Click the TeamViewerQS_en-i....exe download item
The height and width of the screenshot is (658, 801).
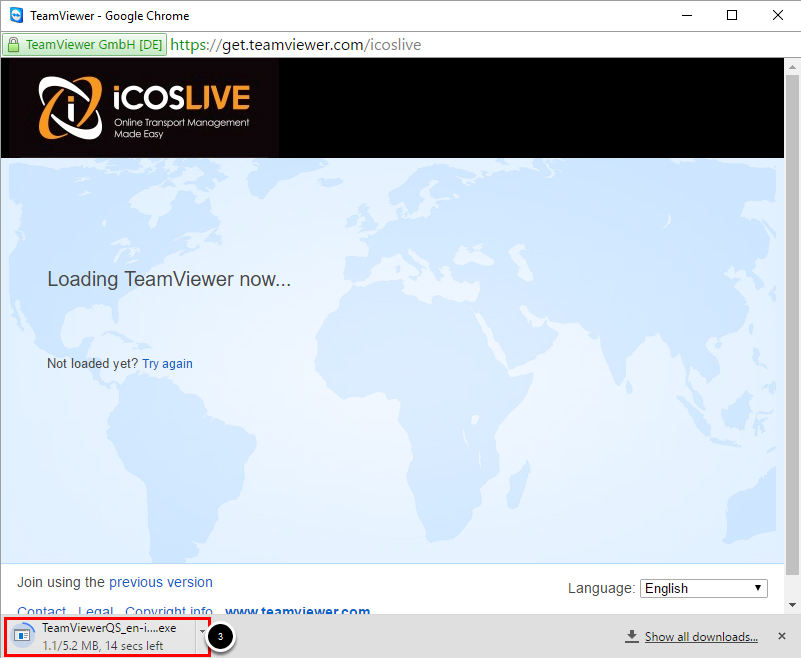(101, 637)
